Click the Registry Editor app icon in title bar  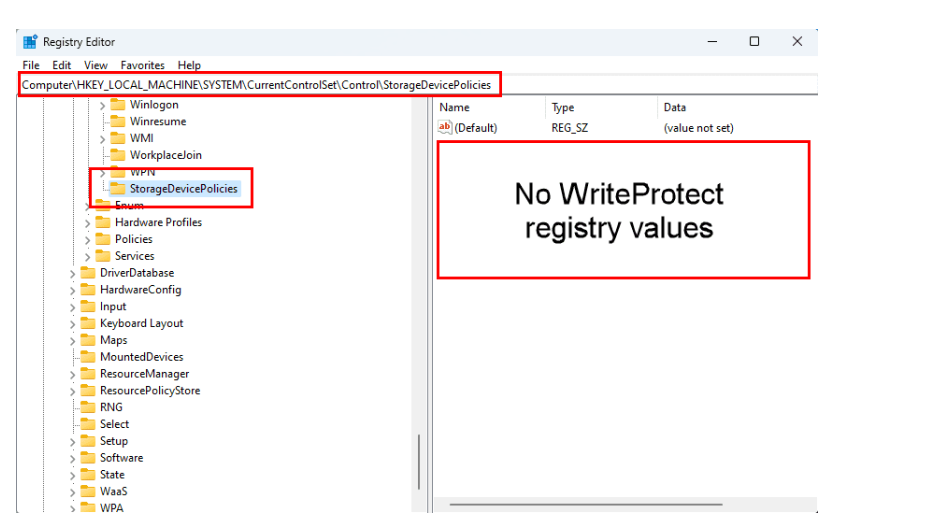click(30, 42)
